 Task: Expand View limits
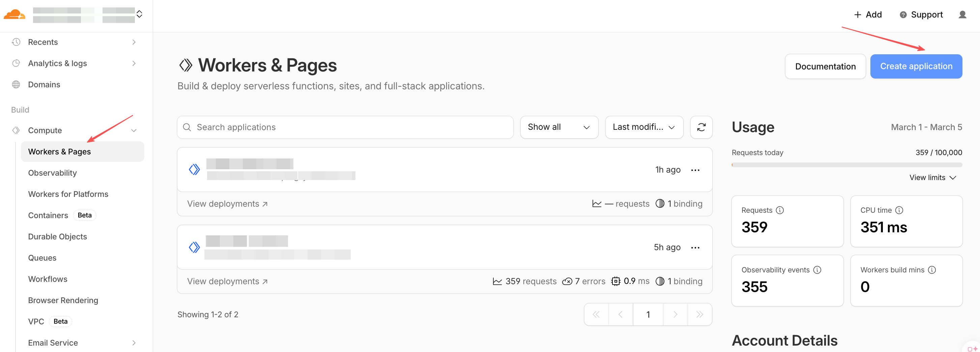pyautogui.click(x=932, y=177)
